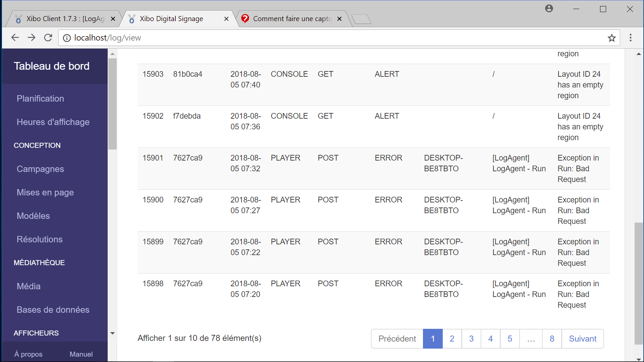Click the À propos footer link

tap(28, 354)
